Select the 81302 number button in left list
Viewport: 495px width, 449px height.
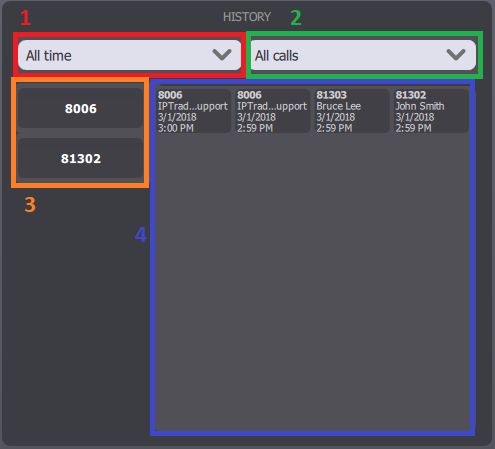tap(81, 158)
